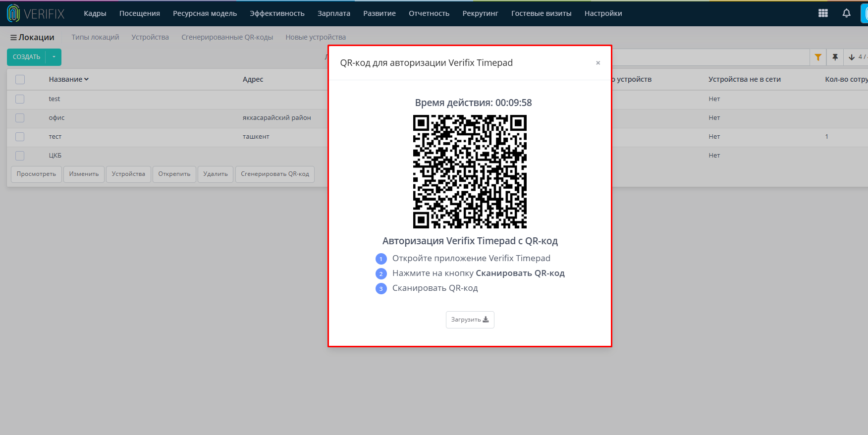Open the Рекрутинг menu
This screenshot has width=868, height=435.
click(481, 13)
